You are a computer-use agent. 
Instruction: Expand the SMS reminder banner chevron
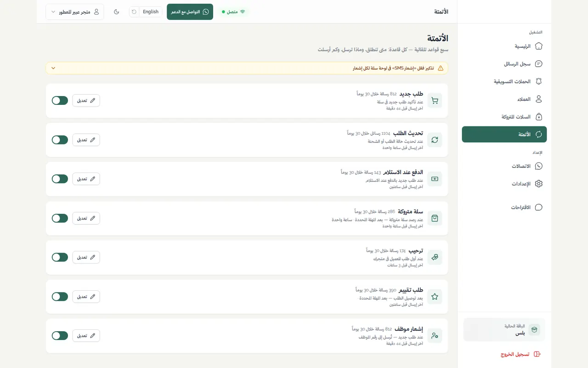click(53, 68)
